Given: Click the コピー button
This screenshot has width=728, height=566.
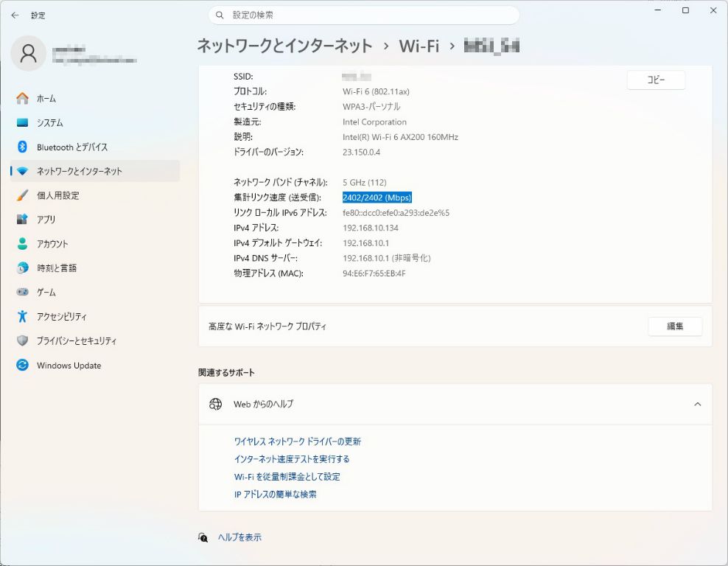Looking at the screenshot, I should pos(656,80).
